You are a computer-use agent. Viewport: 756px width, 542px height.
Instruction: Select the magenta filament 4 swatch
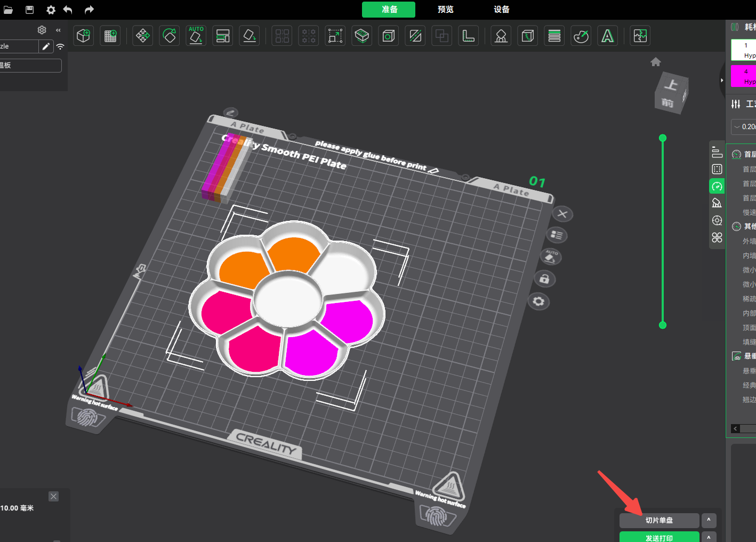point(743,76)
